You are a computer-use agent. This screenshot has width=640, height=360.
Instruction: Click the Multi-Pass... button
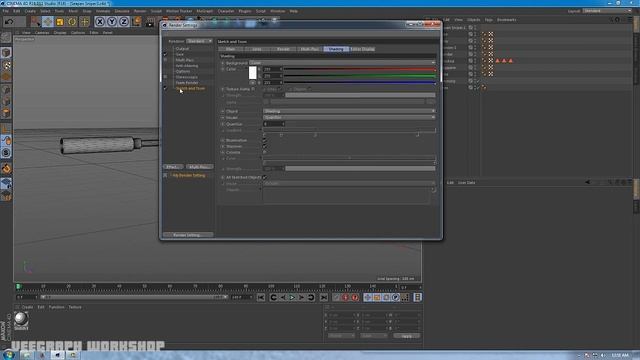pos(199,167)
